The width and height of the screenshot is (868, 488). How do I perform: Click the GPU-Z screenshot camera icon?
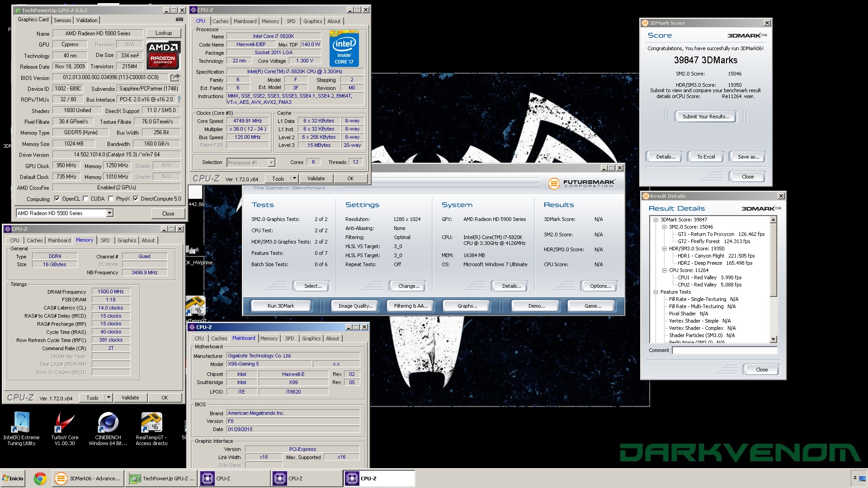click(179, 19)
